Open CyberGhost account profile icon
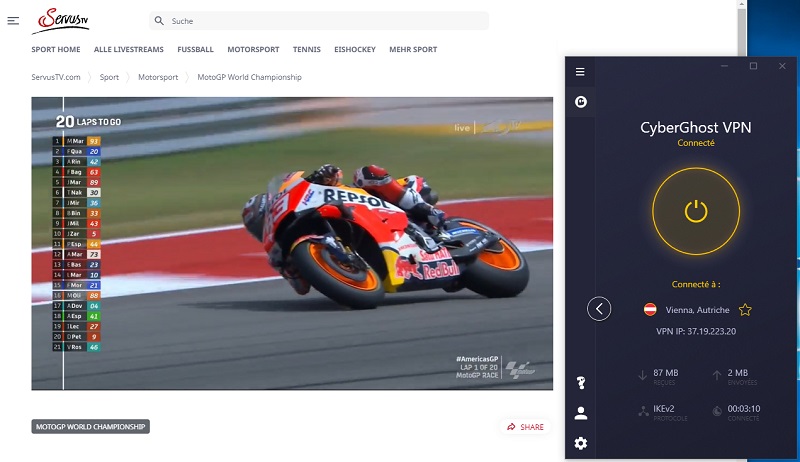Screen dimensions: 800x462 581,413
